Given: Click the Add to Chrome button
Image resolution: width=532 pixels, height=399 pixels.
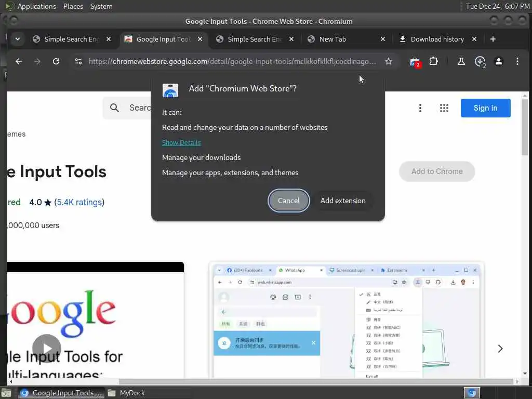Looking at the screenshot, I should 437,171.
